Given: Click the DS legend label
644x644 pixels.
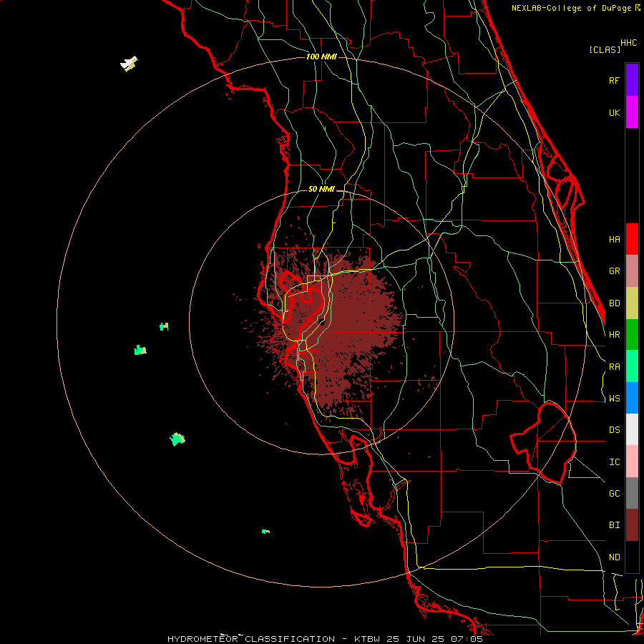Looking at the screenshot, I should pos(614,430).
